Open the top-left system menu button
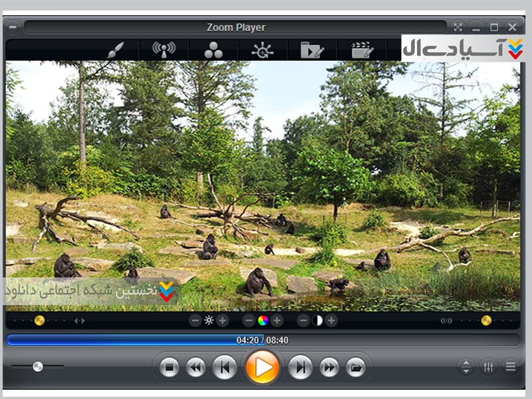Screen dimensions: 532x399 tap(13, 27)
